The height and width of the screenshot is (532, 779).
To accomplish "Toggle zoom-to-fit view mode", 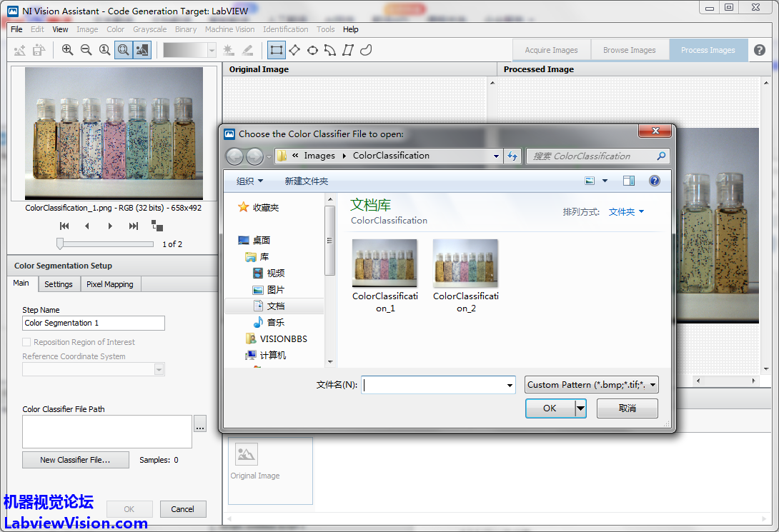I will (123, 50).
